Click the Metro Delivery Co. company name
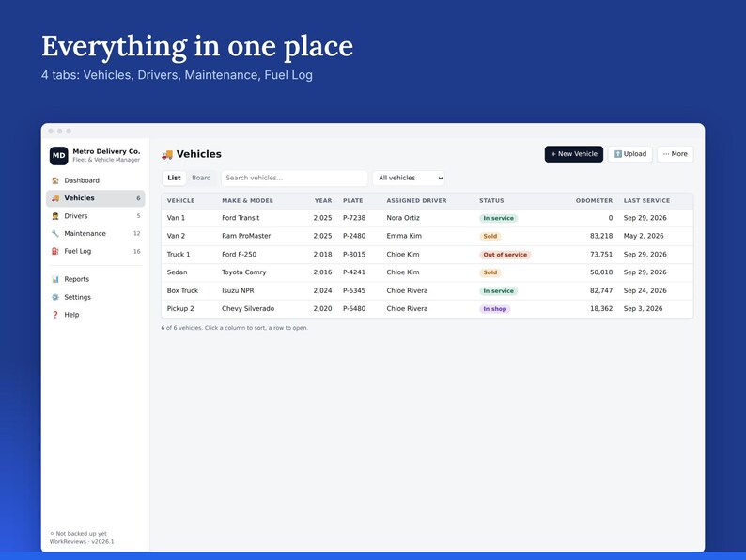The image size is (746, 560). [x=106, y=151]
